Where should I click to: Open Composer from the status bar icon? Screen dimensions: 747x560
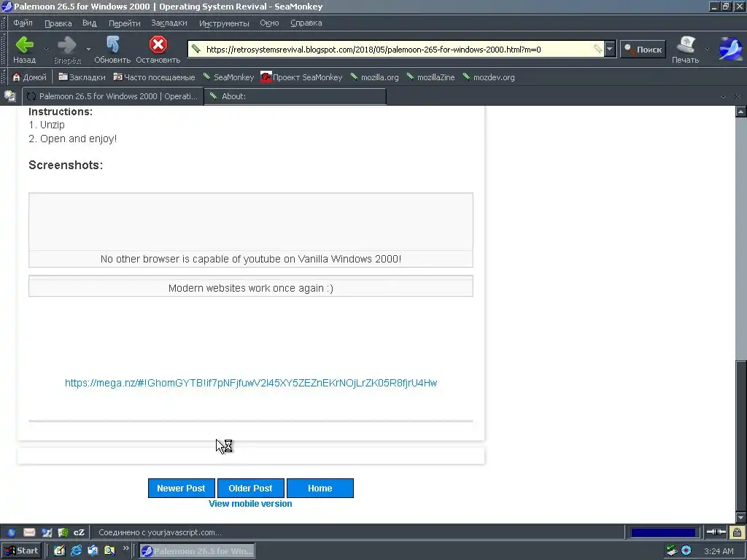point(46,532)
